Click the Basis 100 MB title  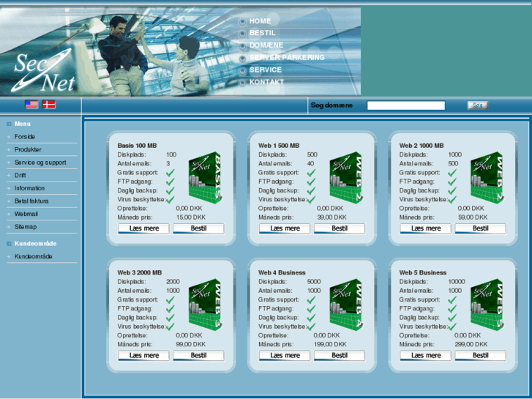point(137,146)
